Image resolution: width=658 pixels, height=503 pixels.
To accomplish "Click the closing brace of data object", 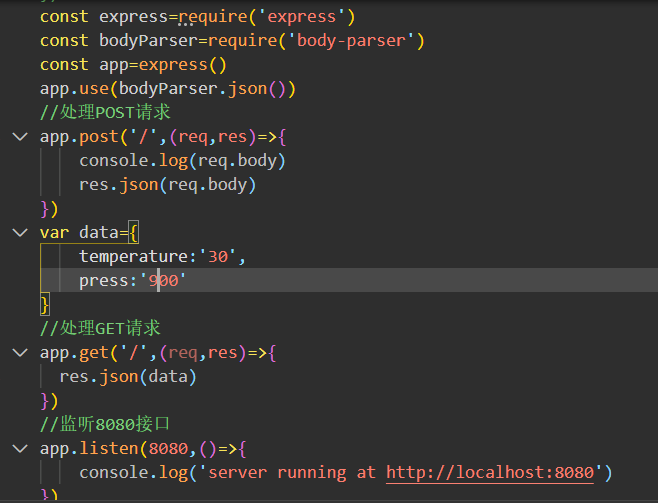I will pos(45,305).
